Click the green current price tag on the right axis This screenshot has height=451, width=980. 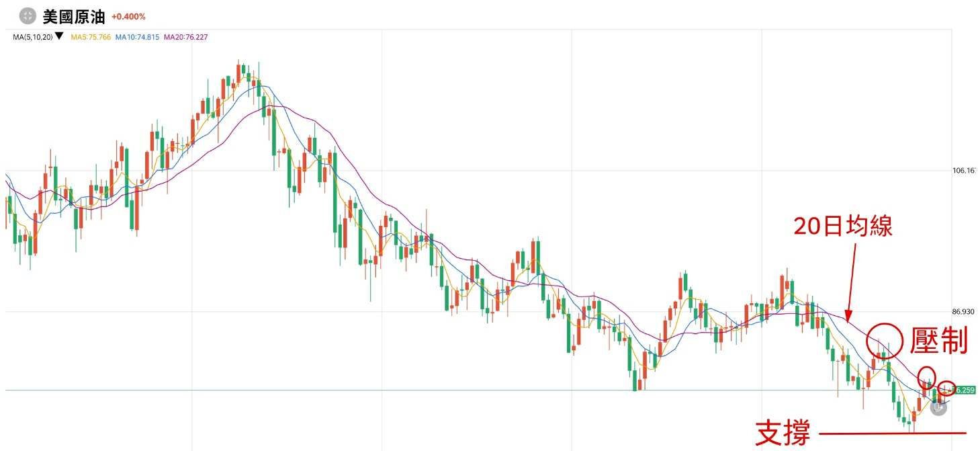tap(965, 390)
